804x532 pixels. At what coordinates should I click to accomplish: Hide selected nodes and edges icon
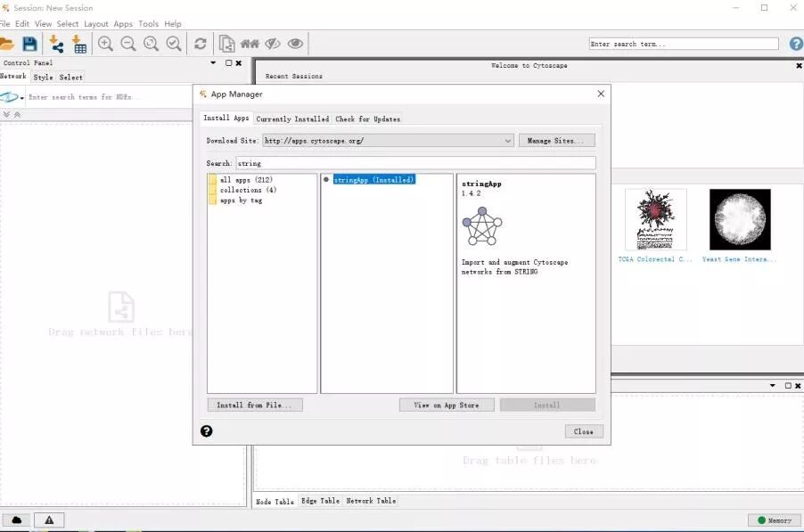tap(272, 44)
